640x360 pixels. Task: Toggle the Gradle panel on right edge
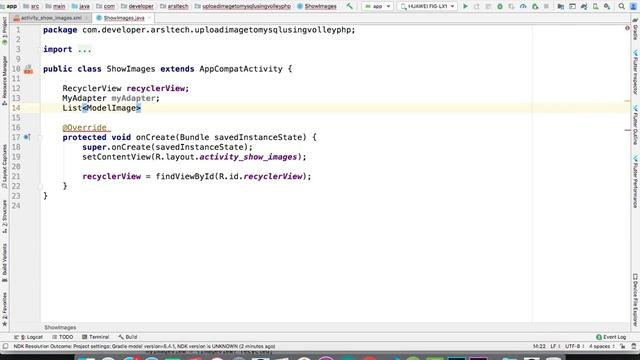[635, 29]
